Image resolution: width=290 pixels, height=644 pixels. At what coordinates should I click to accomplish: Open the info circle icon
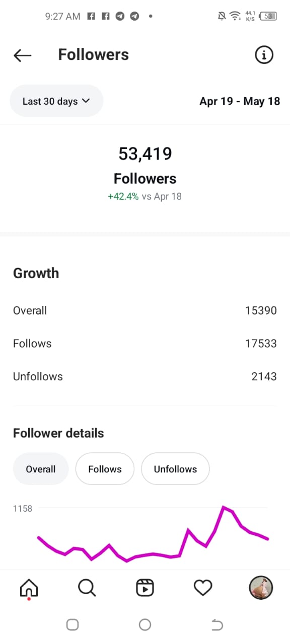coord(264,55)
